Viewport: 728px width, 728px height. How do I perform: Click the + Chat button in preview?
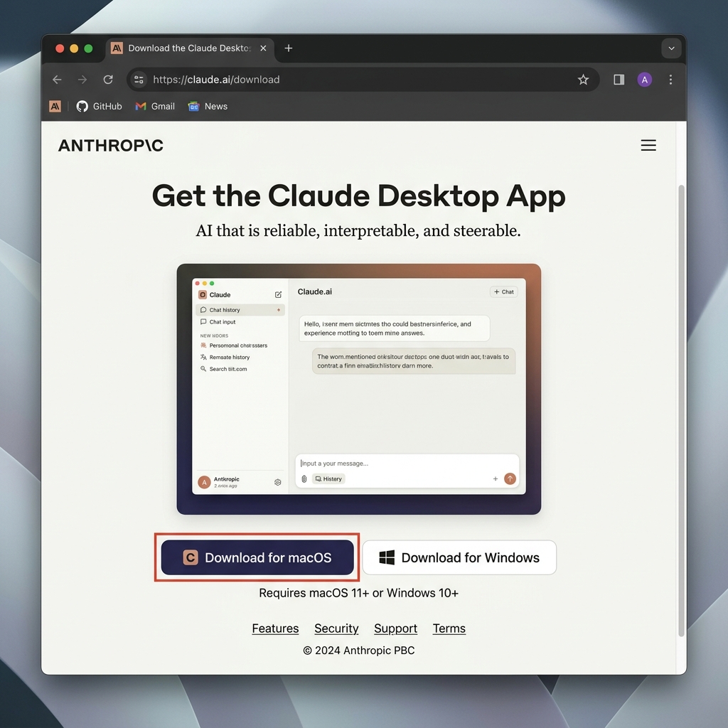504,291
